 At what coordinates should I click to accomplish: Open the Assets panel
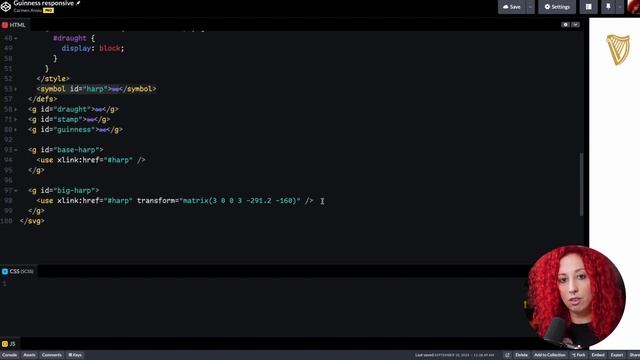[29, 355]
